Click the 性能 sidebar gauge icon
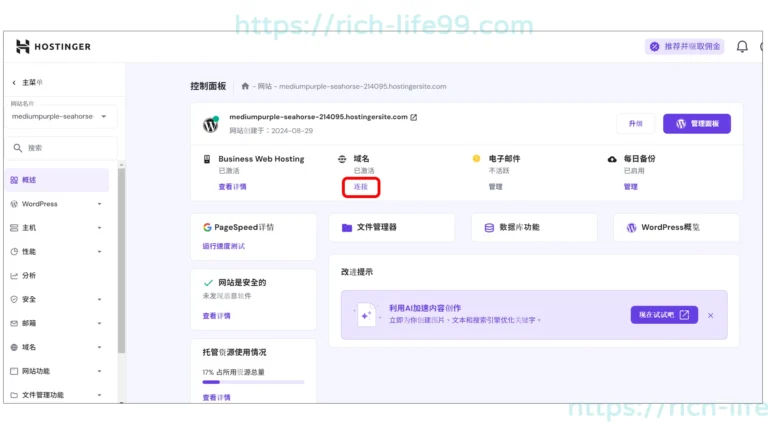 (14, 252)
